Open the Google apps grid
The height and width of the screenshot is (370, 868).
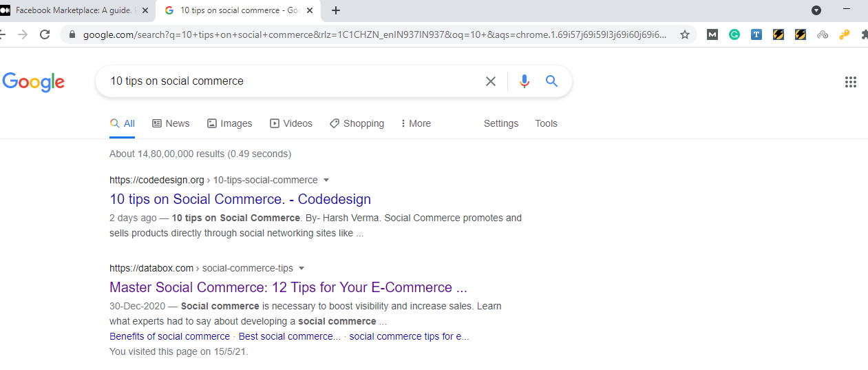pos(851,82)
